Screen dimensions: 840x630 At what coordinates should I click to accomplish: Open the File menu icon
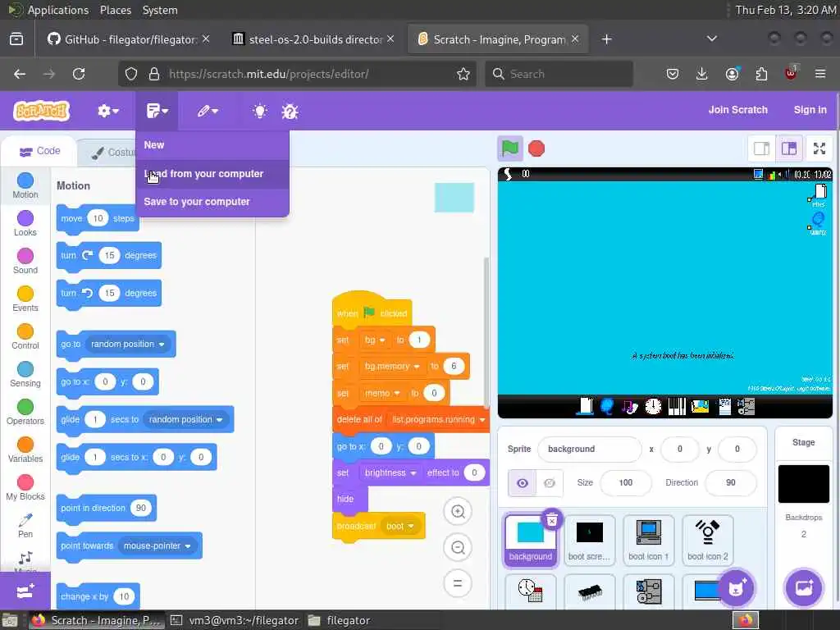coord(157,111)
